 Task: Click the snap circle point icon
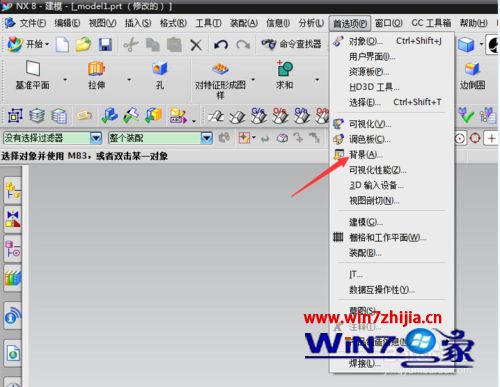pyautogui.click(x=460, y=138)
